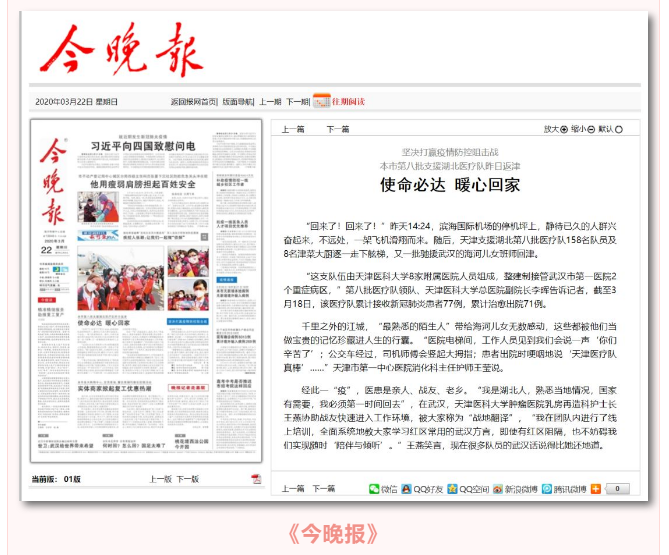669x555 pixels.
Task: Click the 新浪微博 share label
Action: (521, 489)
